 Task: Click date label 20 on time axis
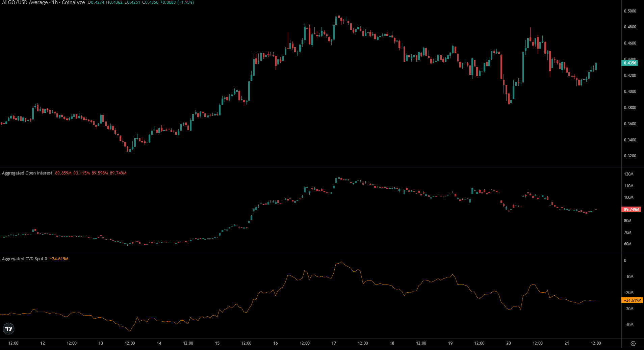[x=509, y=343]
